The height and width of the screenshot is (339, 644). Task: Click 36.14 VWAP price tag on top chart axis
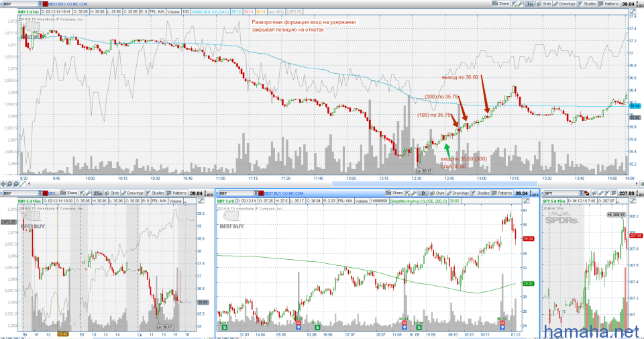tap(635, 106)
